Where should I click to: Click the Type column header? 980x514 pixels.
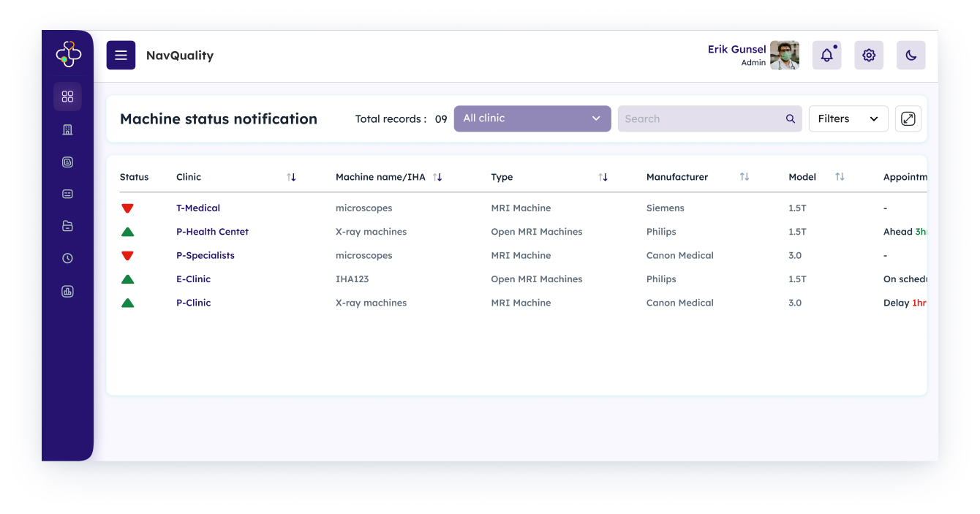pyautogui.click(x=502, y=177)
